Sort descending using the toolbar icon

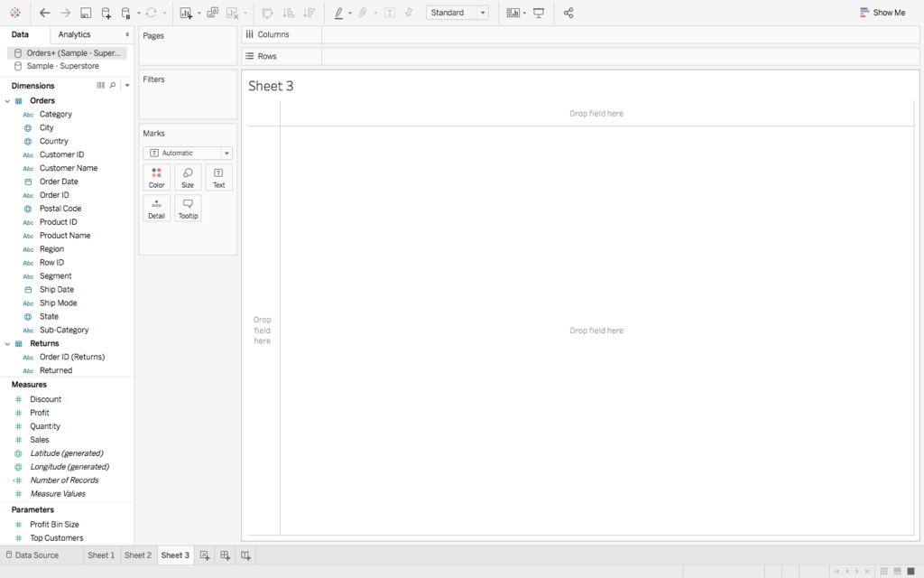309,13
